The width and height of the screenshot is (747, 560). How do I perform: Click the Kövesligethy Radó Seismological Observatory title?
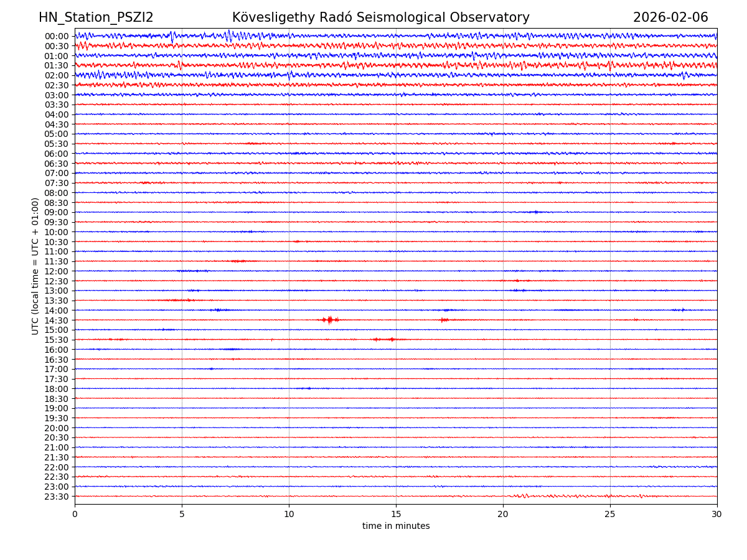380,18
